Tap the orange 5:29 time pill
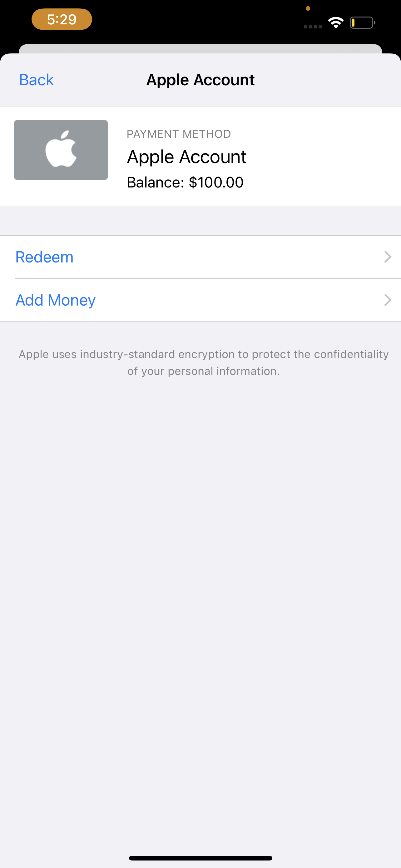Viewport: 401px width, 868px height. (62, 19)
